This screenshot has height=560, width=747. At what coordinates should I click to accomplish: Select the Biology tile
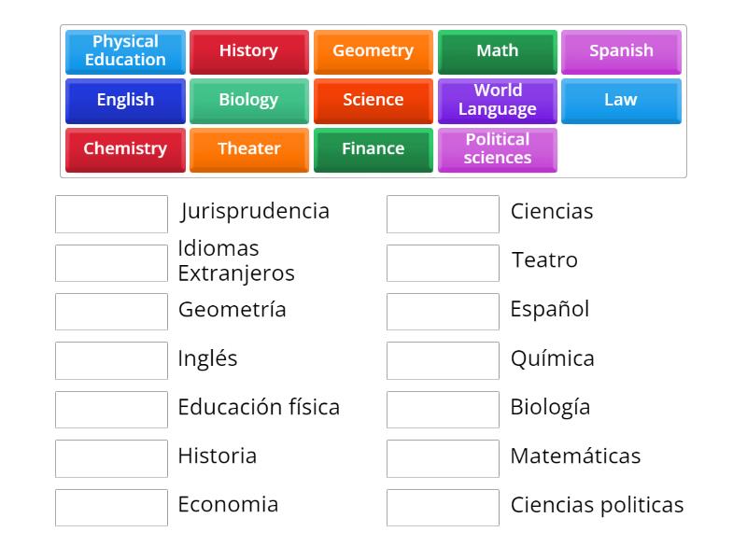pos(249,100)
